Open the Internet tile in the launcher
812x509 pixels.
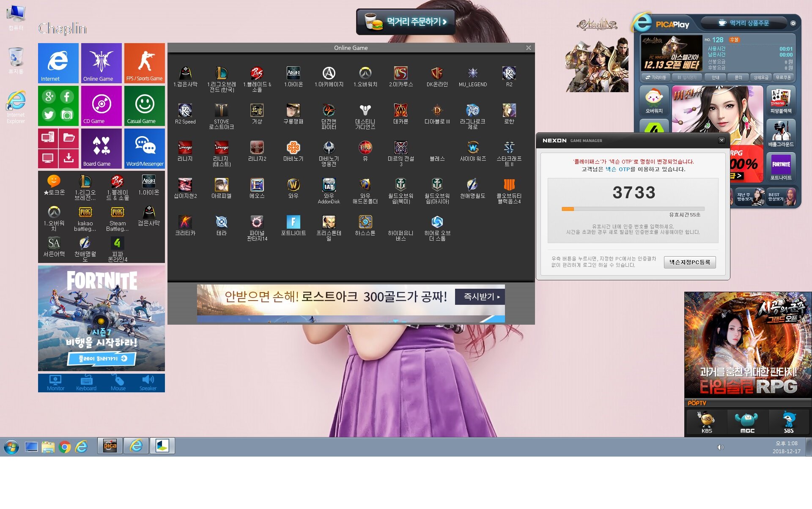[58, 63]
